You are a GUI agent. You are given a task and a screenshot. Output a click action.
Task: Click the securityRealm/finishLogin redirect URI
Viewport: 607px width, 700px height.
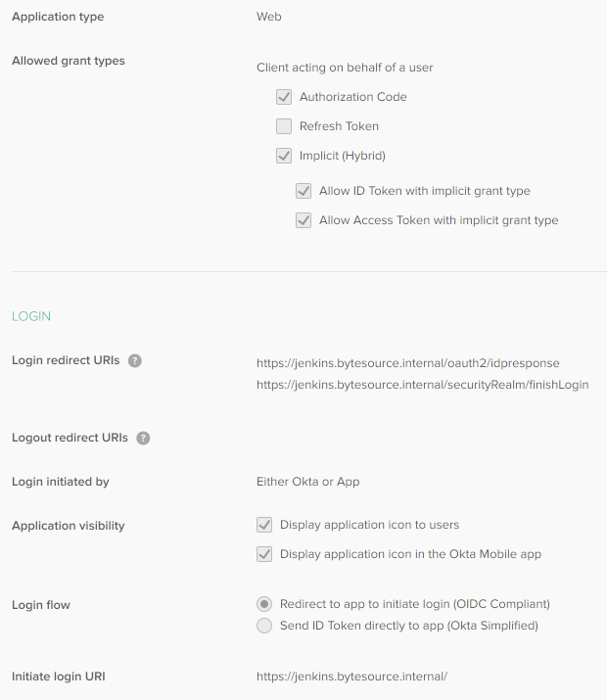423,385
